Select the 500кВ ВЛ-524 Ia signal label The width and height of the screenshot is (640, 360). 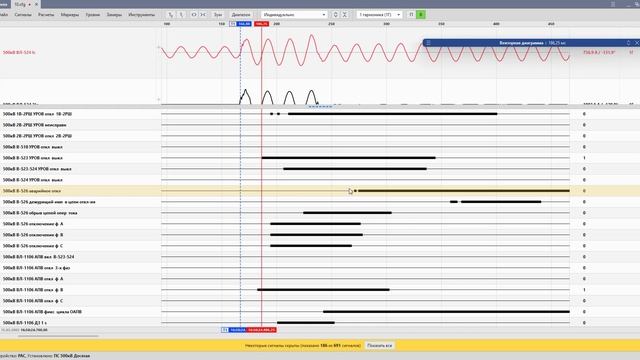pos(19,52)
